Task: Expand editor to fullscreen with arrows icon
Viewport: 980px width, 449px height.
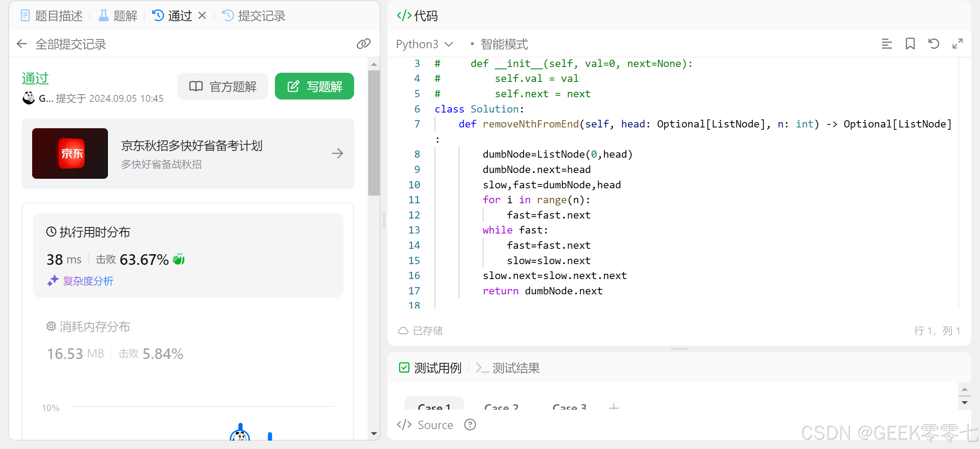Action: click(957, 44)
